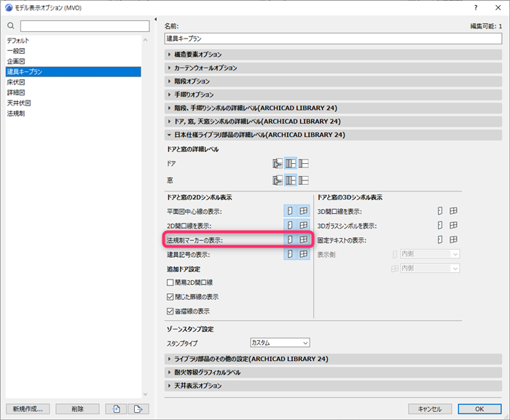This screenshot has width=510, height=420.
Task: Enable 簡易2D開口線 checkbox
Action: coord(170,282)
